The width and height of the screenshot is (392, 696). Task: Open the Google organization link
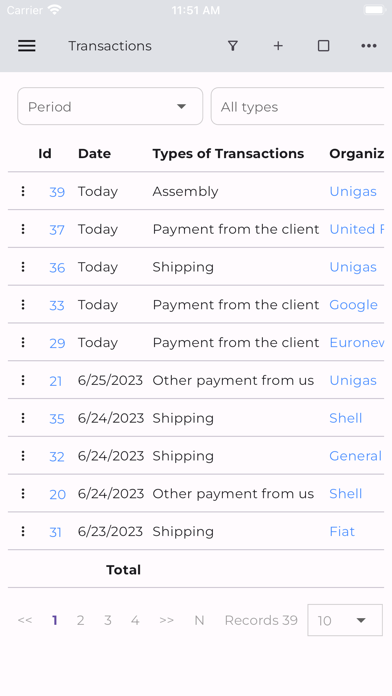point(353,305)
